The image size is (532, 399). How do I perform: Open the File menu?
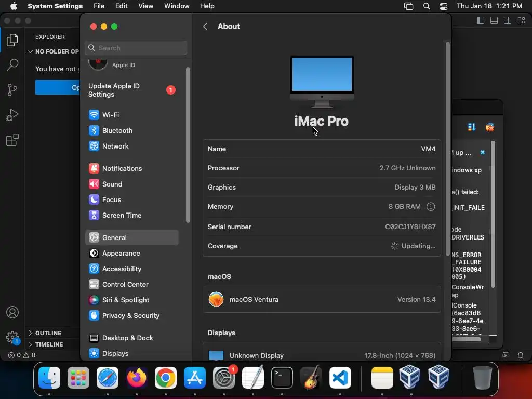coord(99,6)
